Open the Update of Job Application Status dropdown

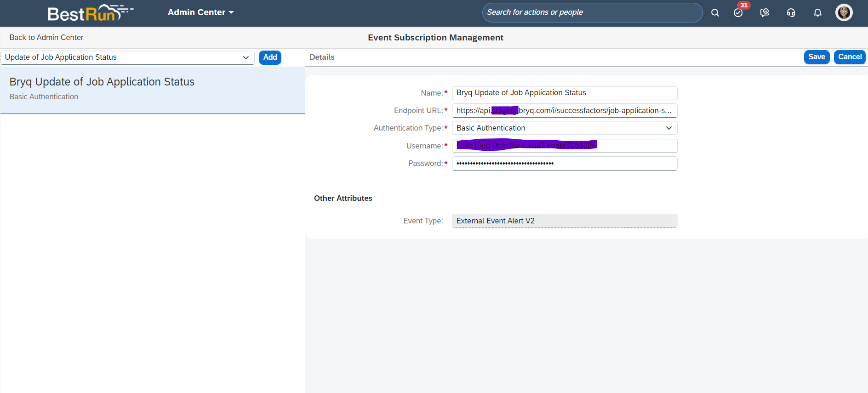127,57
